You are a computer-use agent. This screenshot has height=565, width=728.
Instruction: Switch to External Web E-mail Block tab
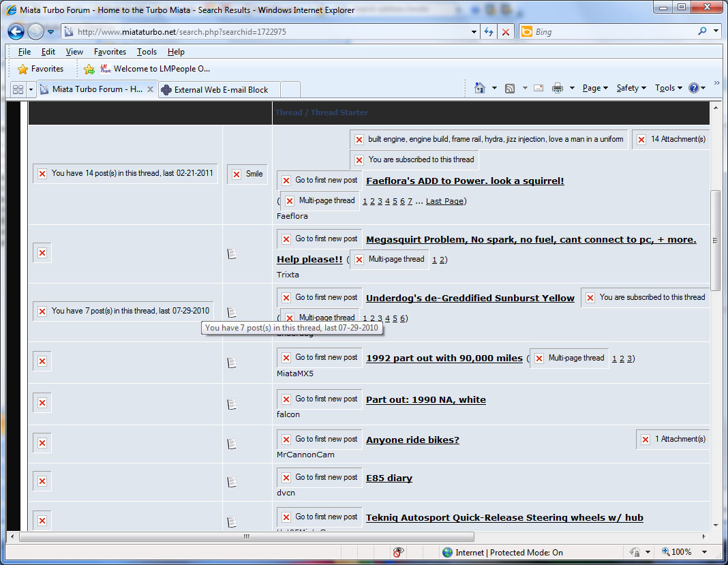tap(219, 89)
